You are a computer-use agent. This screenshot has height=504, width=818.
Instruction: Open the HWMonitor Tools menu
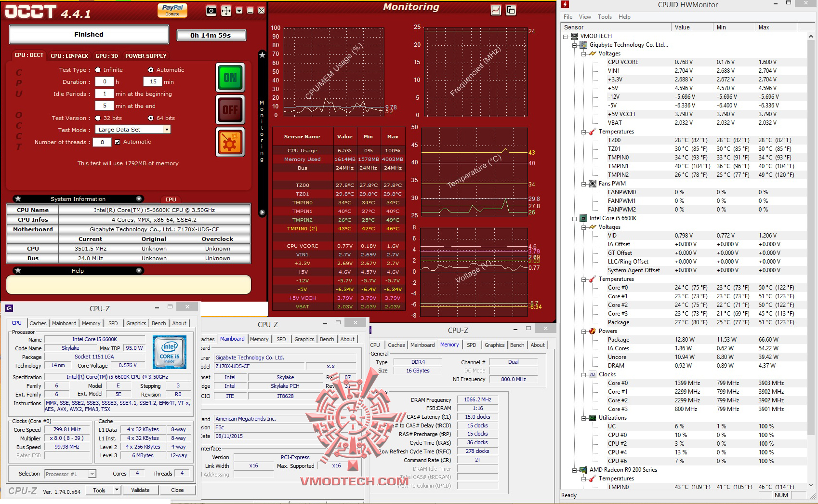[x=605, y=17]
